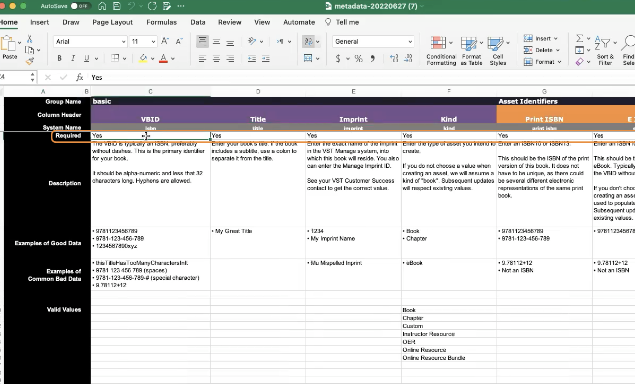Viewport: 635px width, 384px height.
Task: Apply Percent Style format
Action: click(358, 59)
